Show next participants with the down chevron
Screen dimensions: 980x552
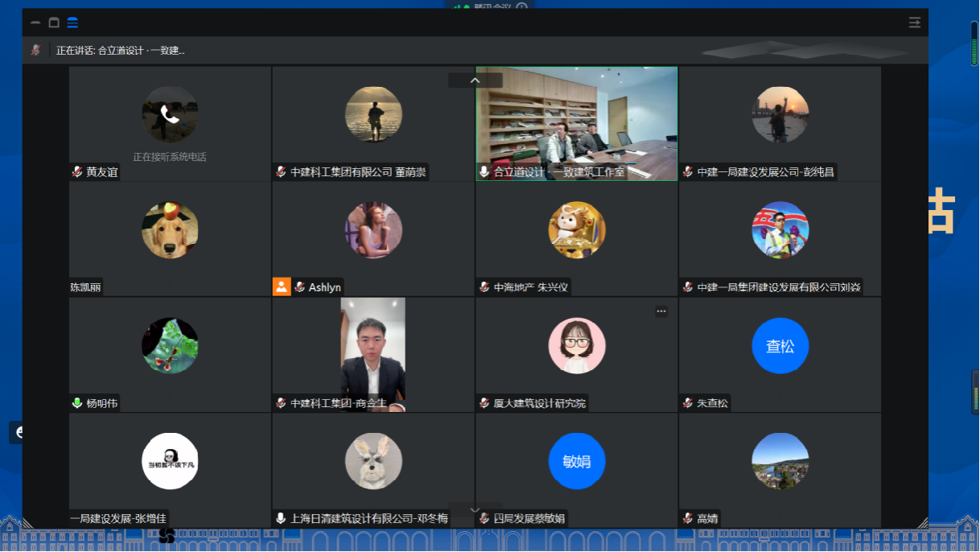point(475,510)
